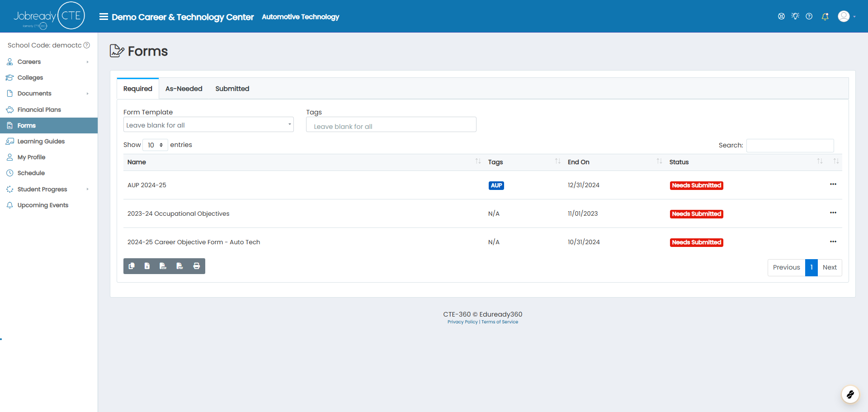This screenshot has height=412, width=868.
Task: Click the school code help icon
Action: (x=87, y=45)
